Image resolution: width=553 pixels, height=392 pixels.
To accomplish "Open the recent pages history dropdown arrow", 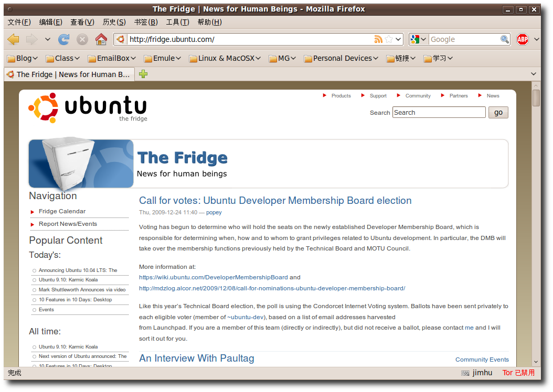I will click(x=48, y=39).
